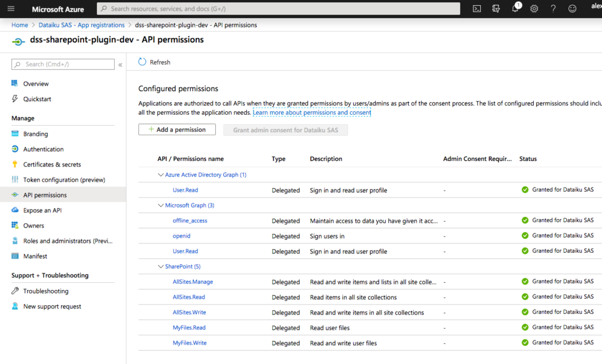The image size is (602, 364).
Task: Open the help question mark menu
Action: 552,8
